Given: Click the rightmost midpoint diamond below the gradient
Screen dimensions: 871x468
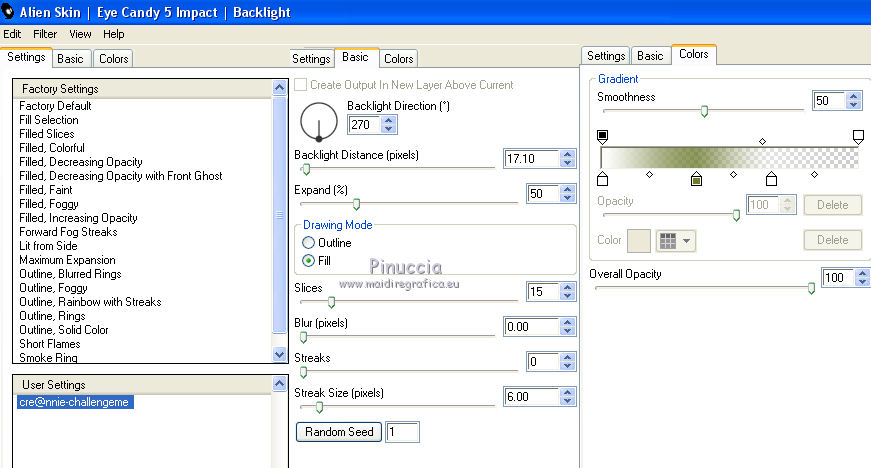Looking at the screenshot, I should (x=814, y=174).
